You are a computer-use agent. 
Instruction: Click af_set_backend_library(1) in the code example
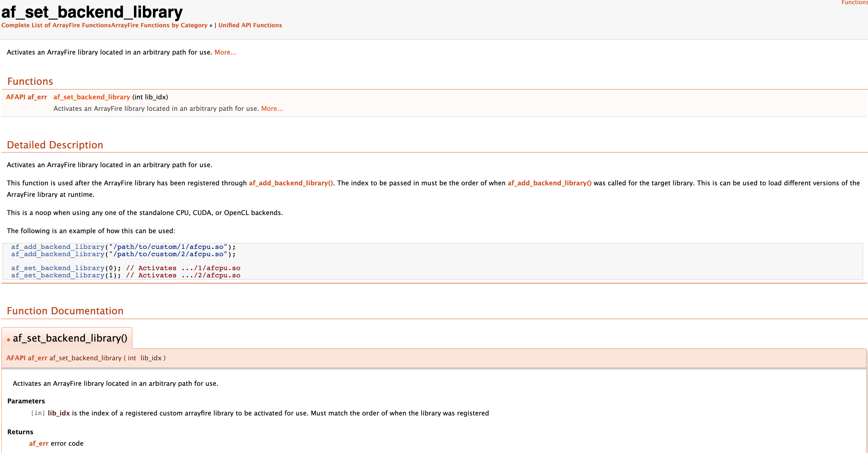(x=58, y=276)
